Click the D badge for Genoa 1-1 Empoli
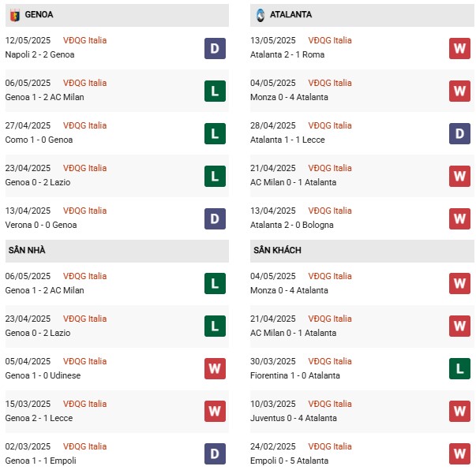This screenshot has height=470, width=476. coord(215,454)
